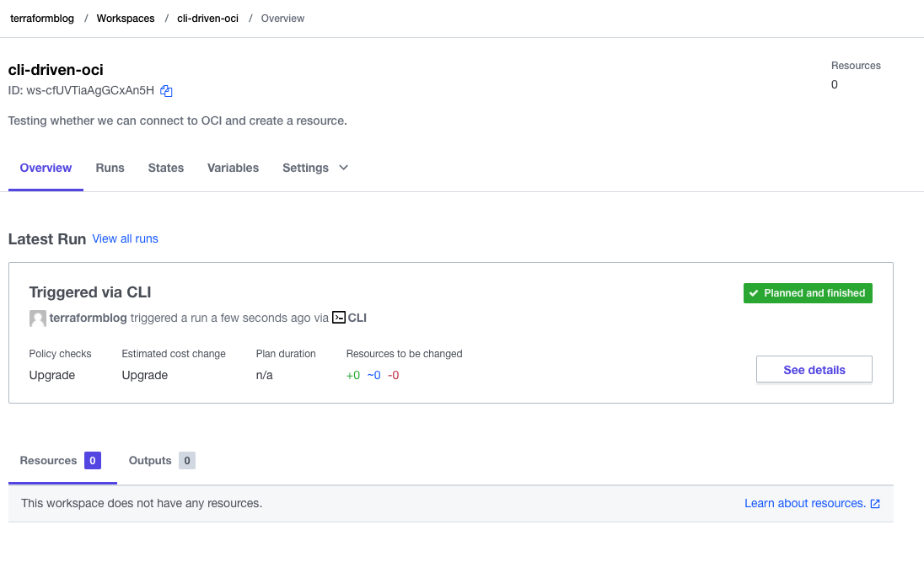Screen dimensions: 924x578
Task: Follow the Learn about resources link
Action: point(801,503)
